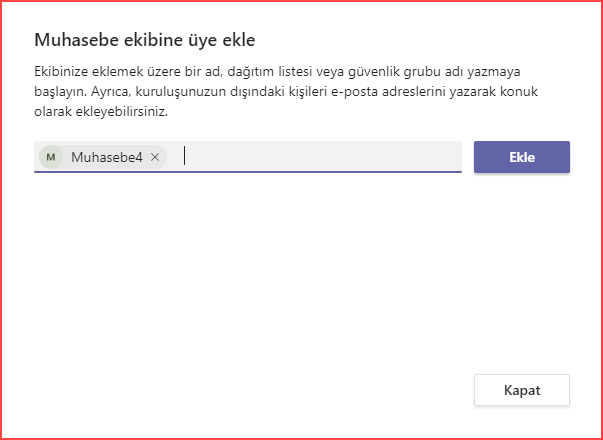The width and height of the screenshot is (603, 440).
Task: Remove Muhasebe4 using the X icon
Action: (x=155, y=157)
